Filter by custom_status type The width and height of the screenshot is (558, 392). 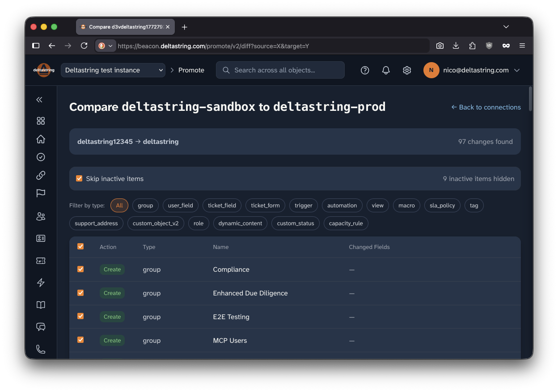coord(296,223)
